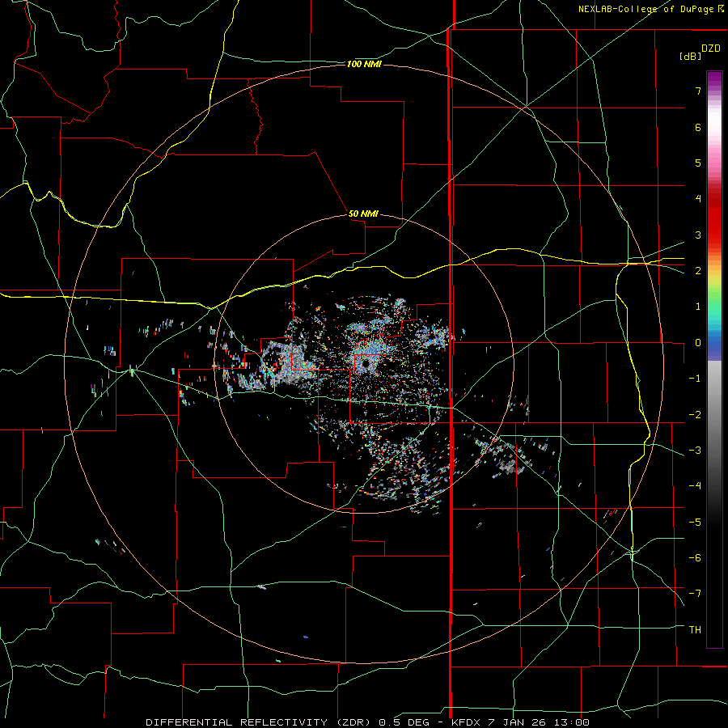
Task: Click the DZD product label above the colorbar
Action: (711, 49)
